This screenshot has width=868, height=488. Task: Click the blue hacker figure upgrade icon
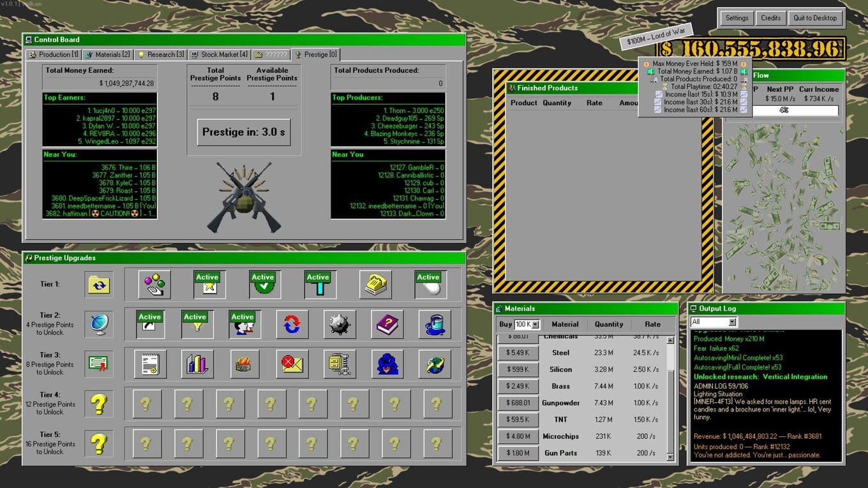(387, 364)
